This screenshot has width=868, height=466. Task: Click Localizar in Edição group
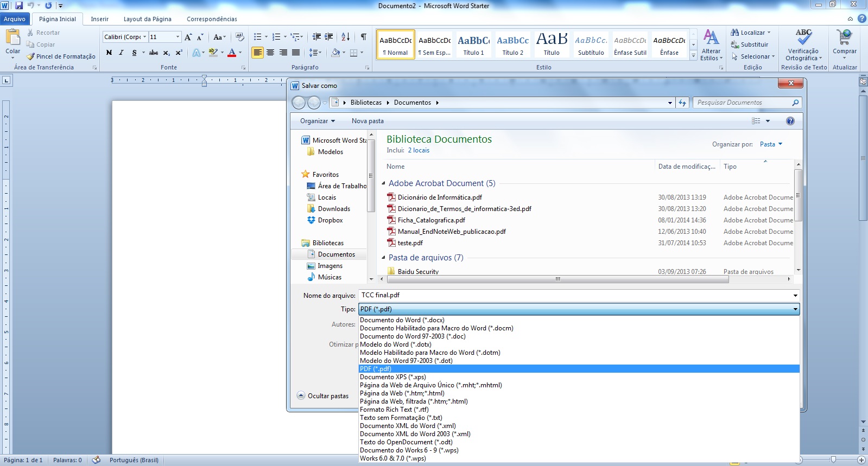[751, 33]
